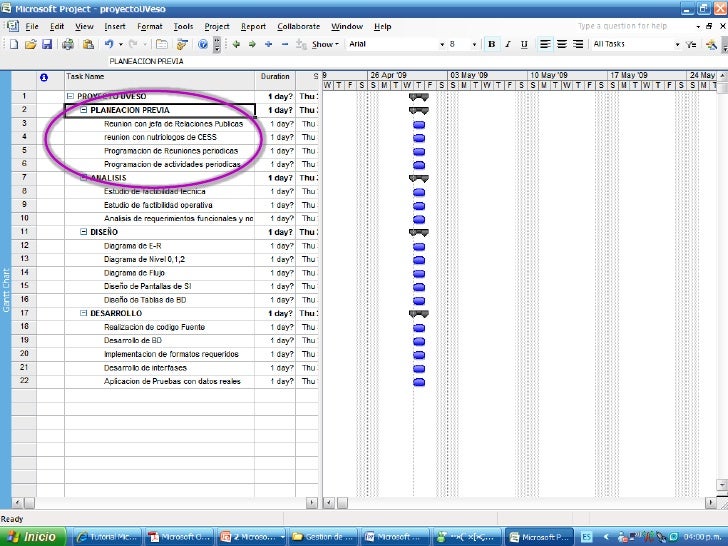Viewport: 728px width, 546px height.
Task: Open the Collaborate menu
Action: (x=299, y=26)
